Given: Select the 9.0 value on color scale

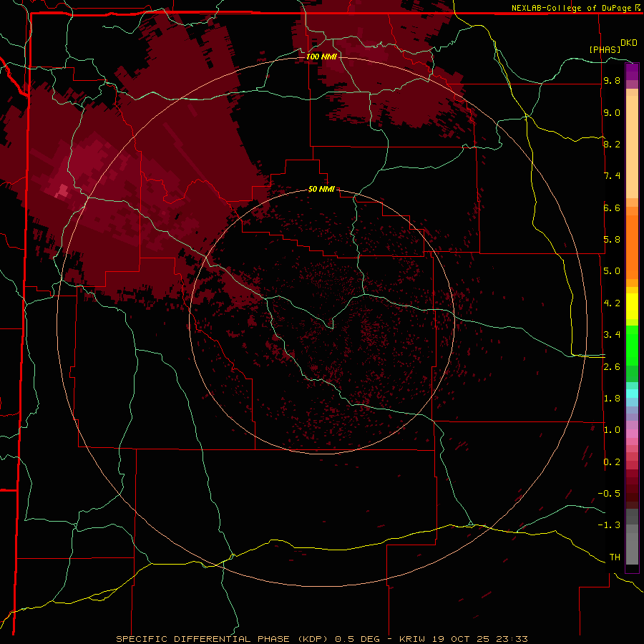Looking at the screenshot, I should pos(612,112).
